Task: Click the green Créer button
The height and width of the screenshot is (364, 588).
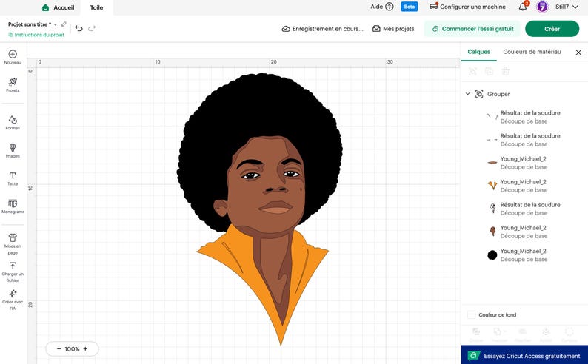Action: 552,29
